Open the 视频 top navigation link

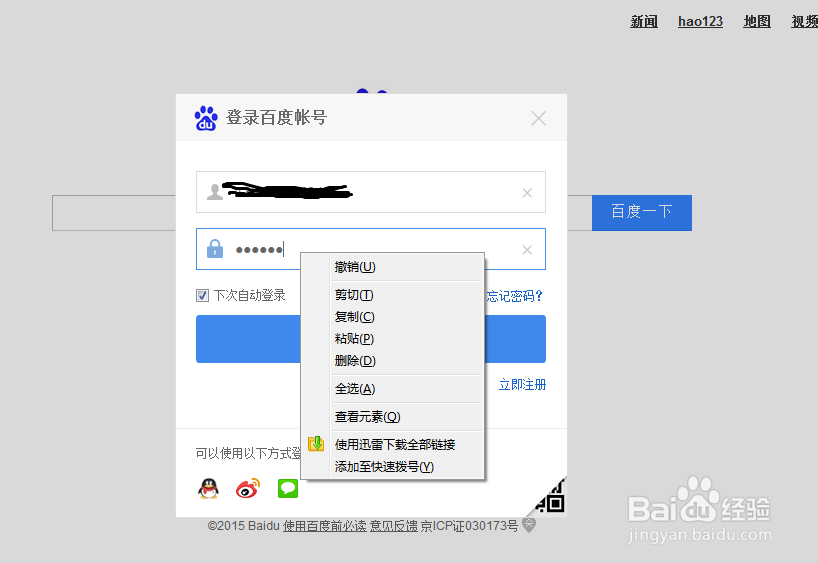(x=804, y=21)
